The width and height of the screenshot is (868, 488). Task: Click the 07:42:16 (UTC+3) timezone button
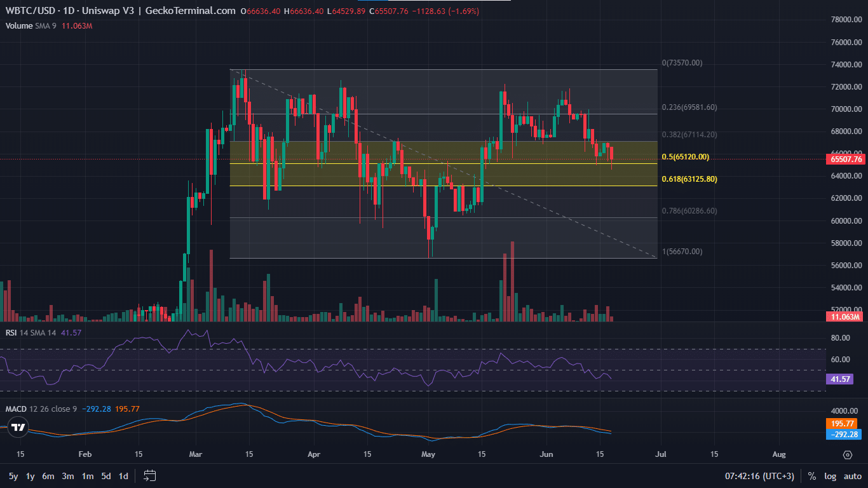[761, 476]
